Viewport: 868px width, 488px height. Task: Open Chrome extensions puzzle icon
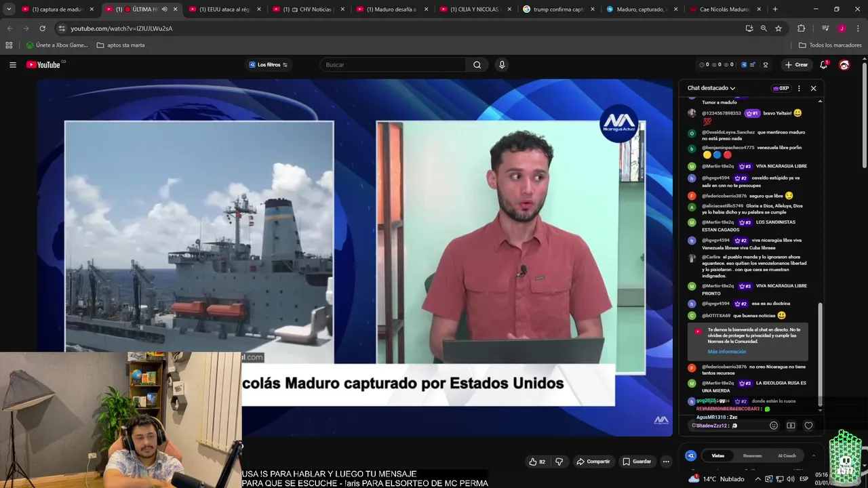[x=801, y=28]
